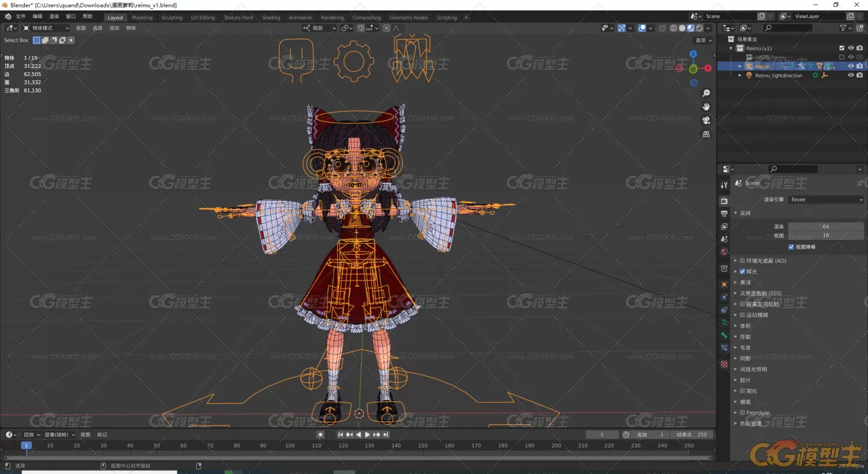This screenshot has height=474, width=868.
Task: Open the render engine Eevee dropdown
Action: (x=826, y=200)
